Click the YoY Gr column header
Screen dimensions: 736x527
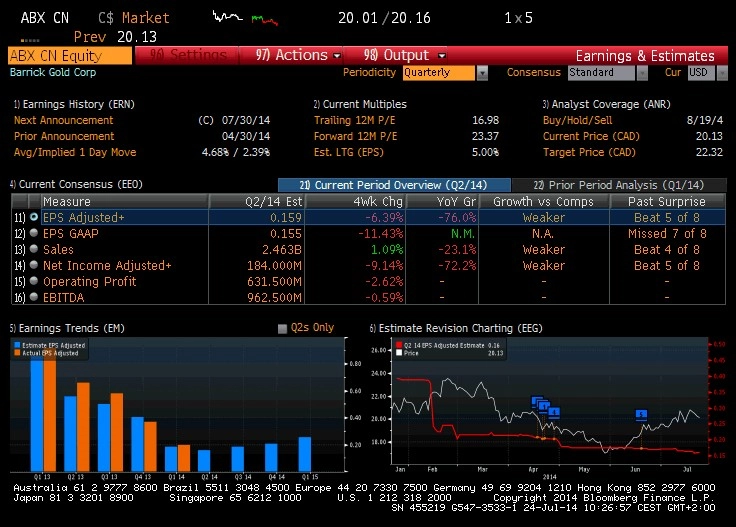[x=442, y=201]
